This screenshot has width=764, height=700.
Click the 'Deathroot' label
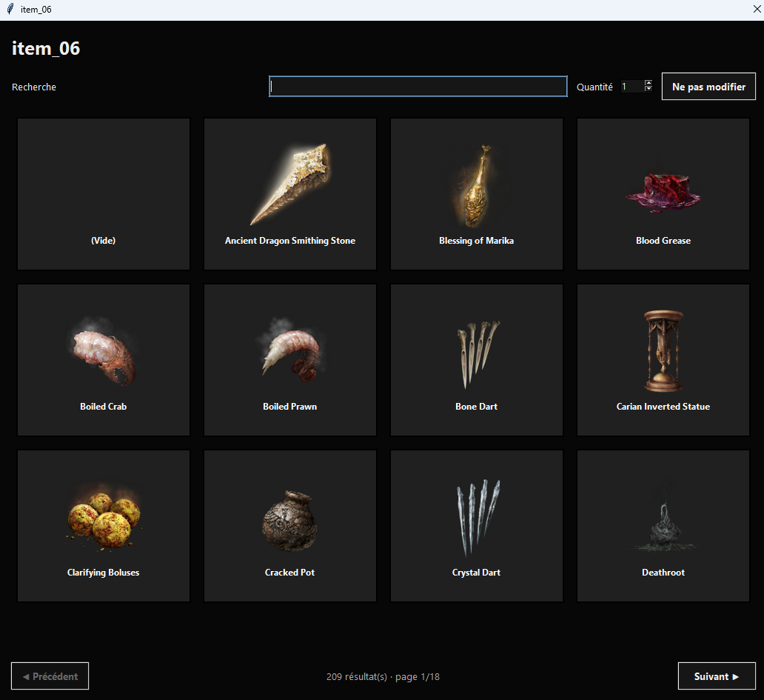coord(663,573)
